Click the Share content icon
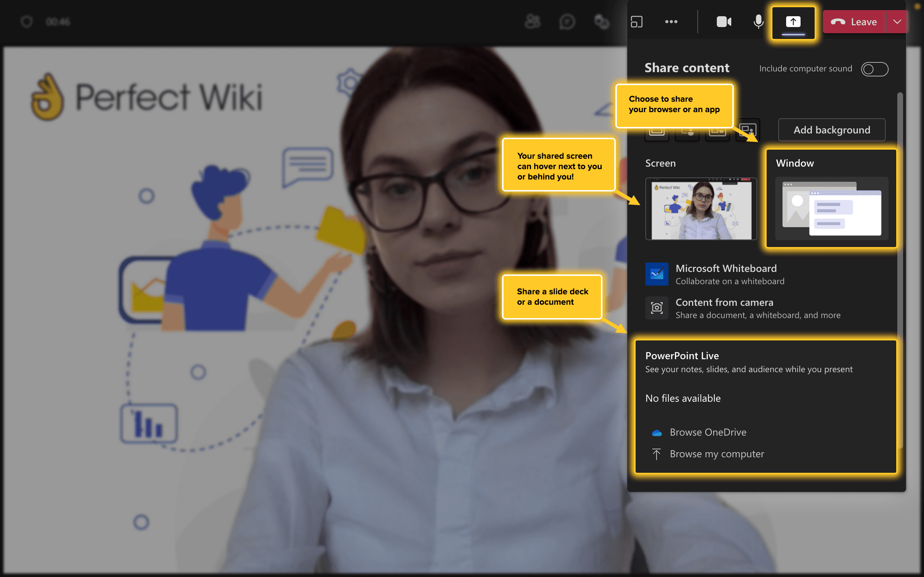 [793, 21]
